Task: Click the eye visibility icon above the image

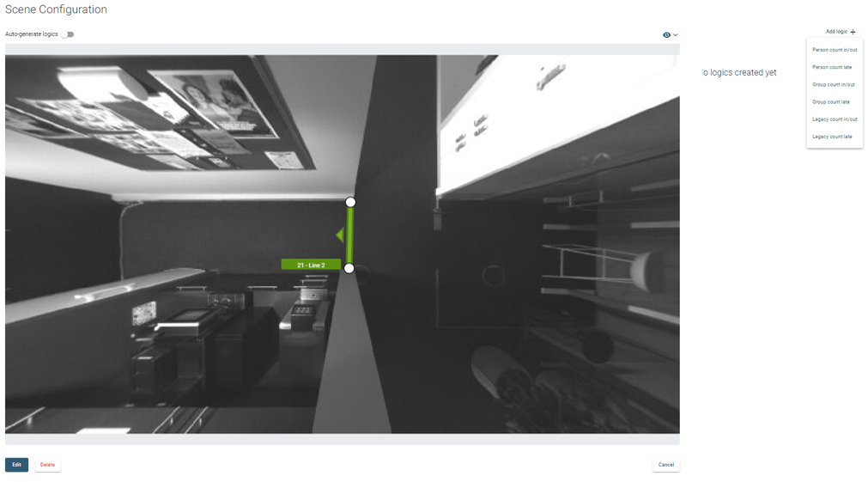Action: [x=666, y=35]
